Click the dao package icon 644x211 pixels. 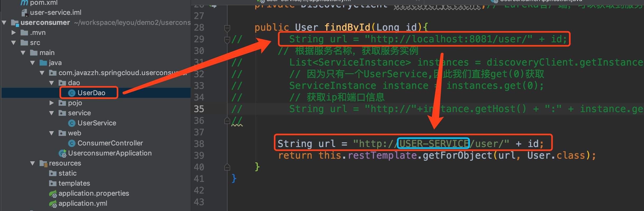(62, 83)
